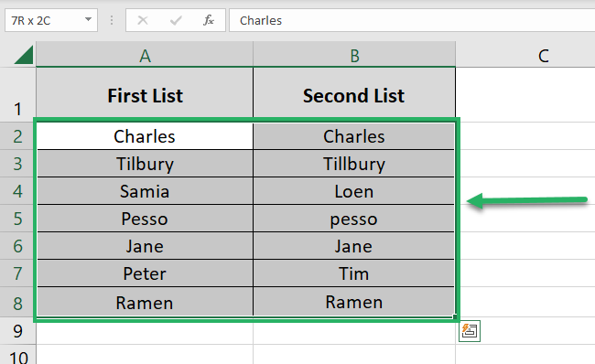Select Ramen cell in column A
595x364 pixels.
145,302
